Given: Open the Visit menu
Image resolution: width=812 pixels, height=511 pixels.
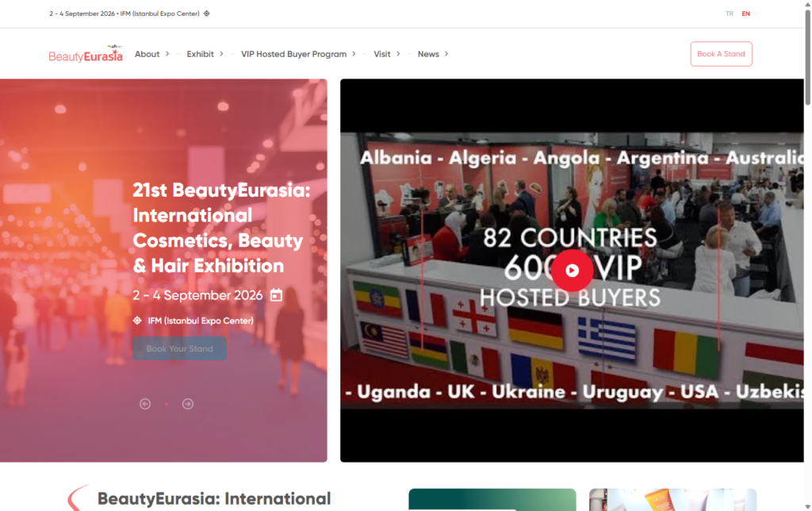Looking at the screenshot, I should tap(386, 54).
